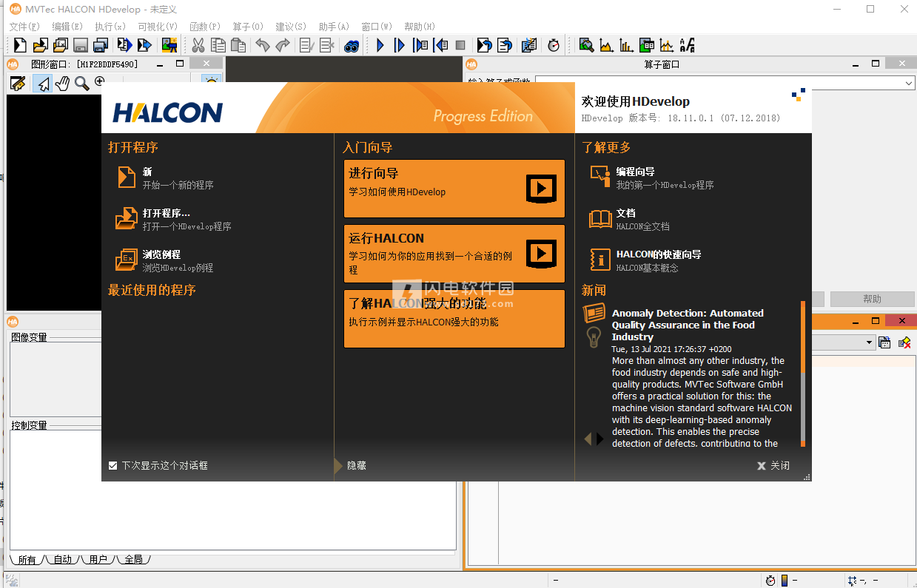Click the news article scrollbar

pyautogui.click(x=802, y=373)
